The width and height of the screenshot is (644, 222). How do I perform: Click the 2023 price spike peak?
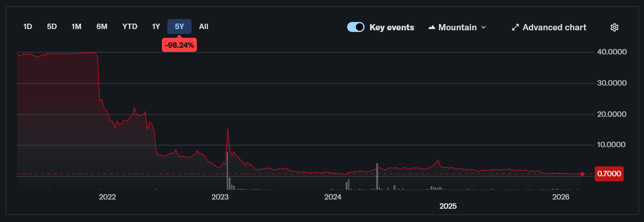tap(228, 129)
